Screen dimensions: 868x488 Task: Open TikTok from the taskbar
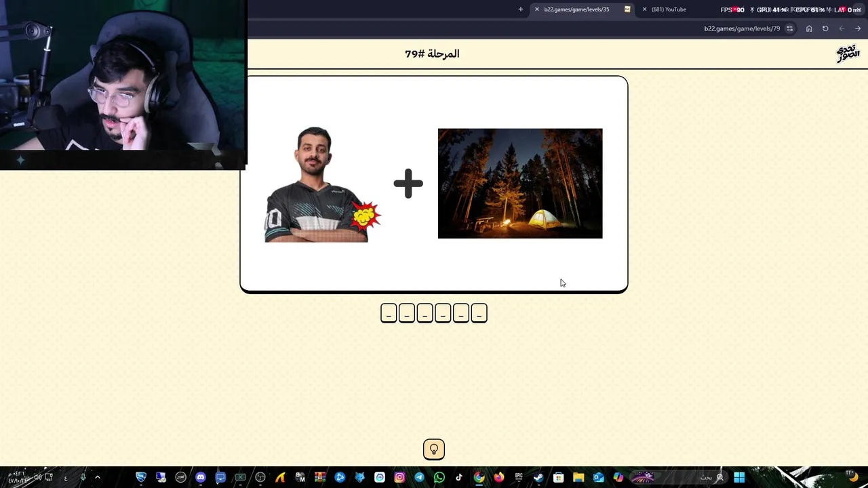459,477
